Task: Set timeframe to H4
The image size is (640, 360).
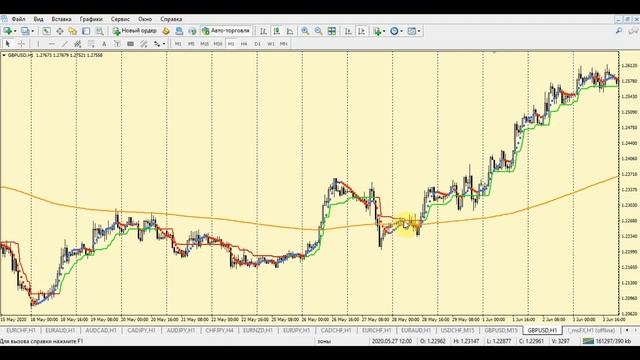Action: click(244, 44)
